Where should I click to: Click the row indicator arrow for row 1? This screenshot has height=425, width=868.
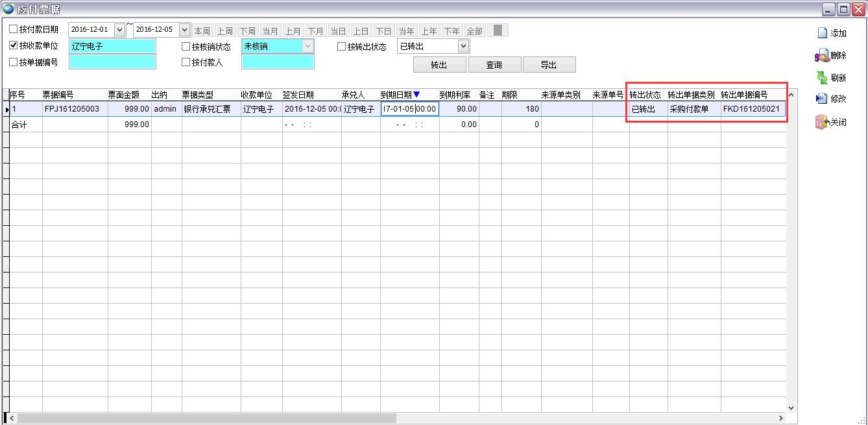click(6, 110)
